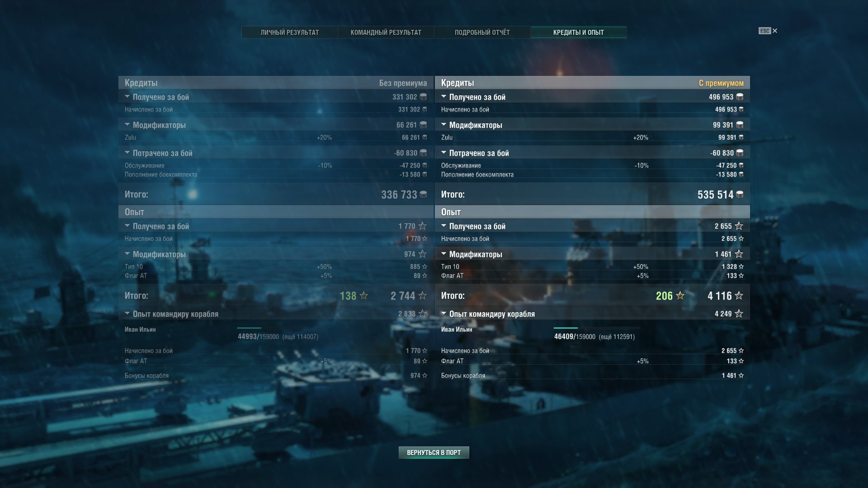The width and height of the screenshot is (868, 488).
Task: Collapse the premium experience Получено за бой section
Action: 443,226
